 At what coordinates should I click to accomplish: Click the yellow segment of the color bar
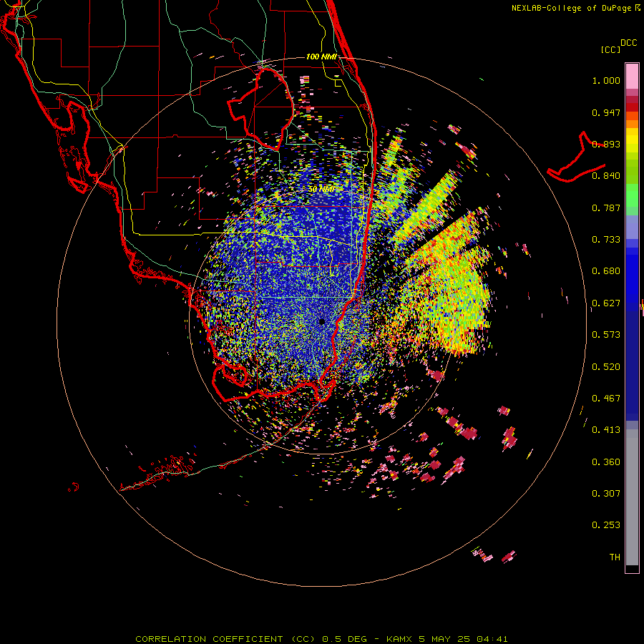tap(632, 142)
